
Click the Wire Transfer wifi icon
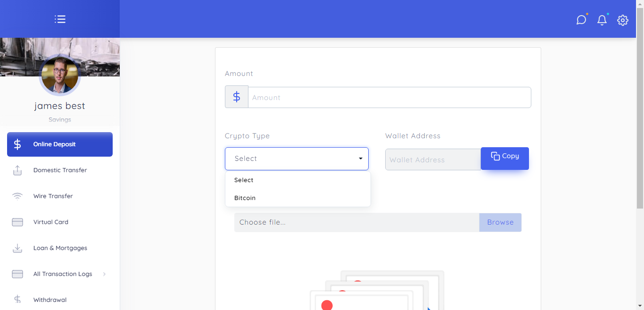[17, 196]
